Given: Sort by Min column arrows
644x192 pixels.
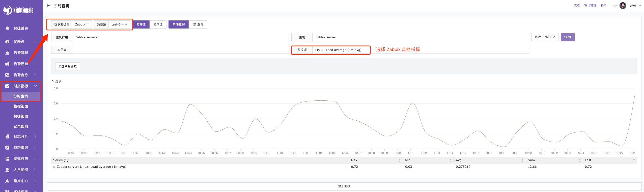Looking at the screenshot, I should (x=450, y=160).
